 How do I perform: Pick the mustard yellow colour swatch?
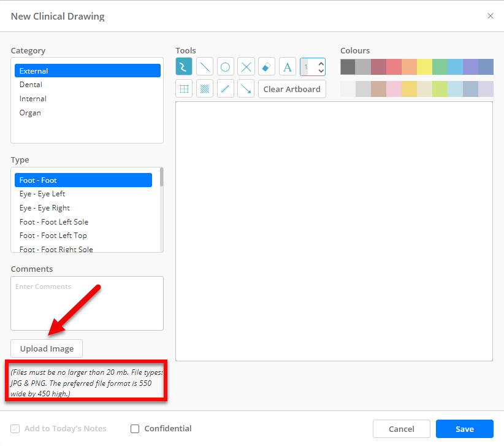409,89
